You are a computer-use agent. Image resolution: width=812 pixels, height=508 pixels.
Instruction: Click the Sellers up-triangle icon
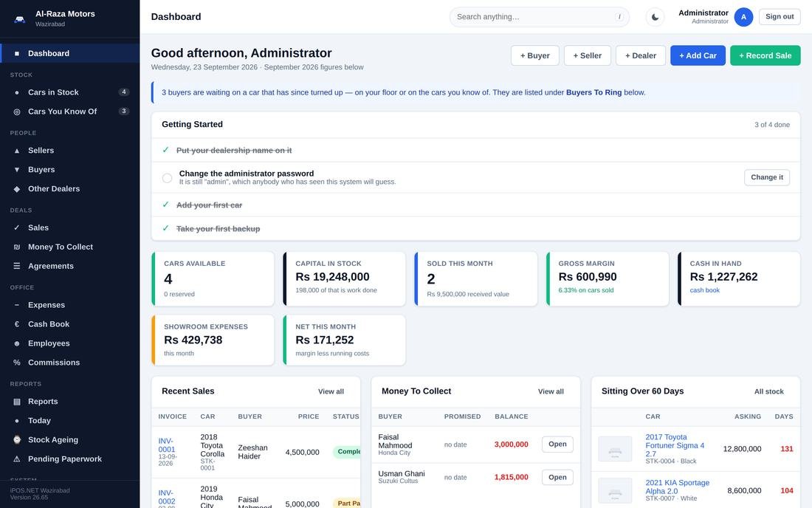pos(16,151)
